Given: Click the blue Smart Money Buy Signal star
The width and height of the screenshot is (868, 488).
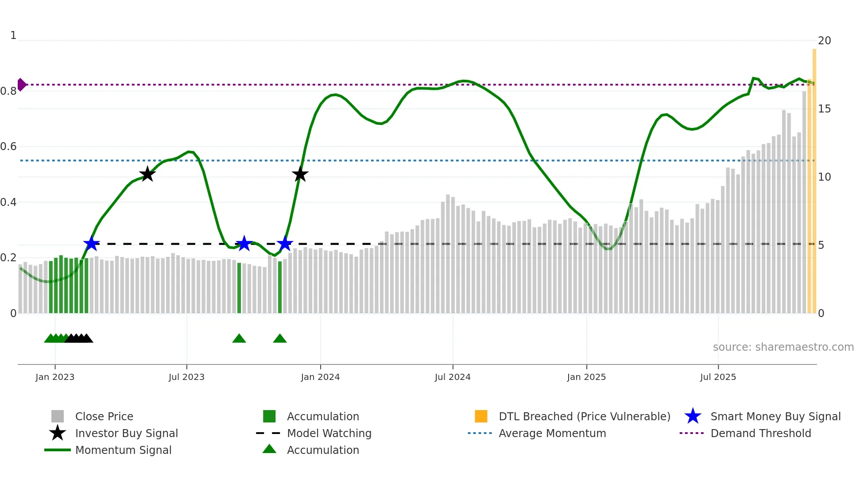Looking at the screenshot, I should pos(693,416).
